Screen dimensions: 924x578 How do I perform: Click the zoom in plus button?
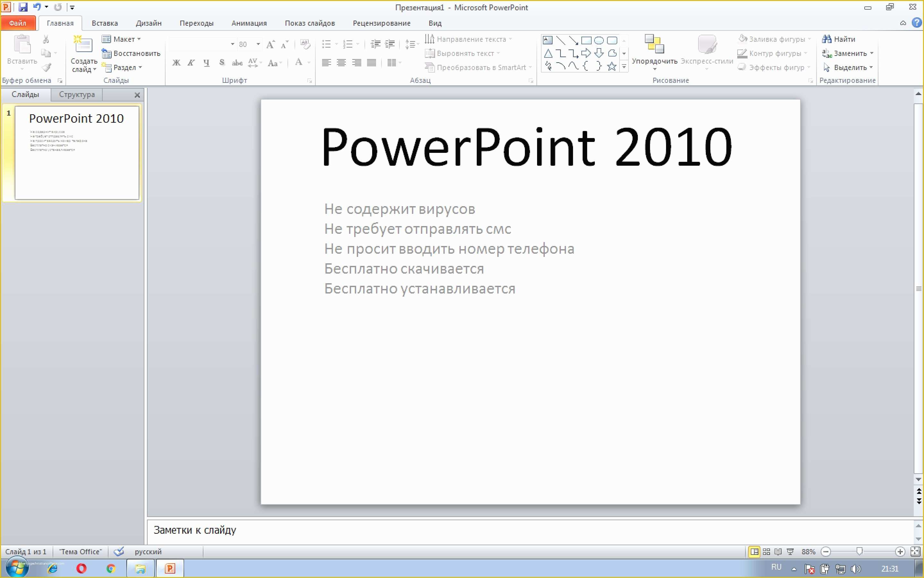pos(900,552)
